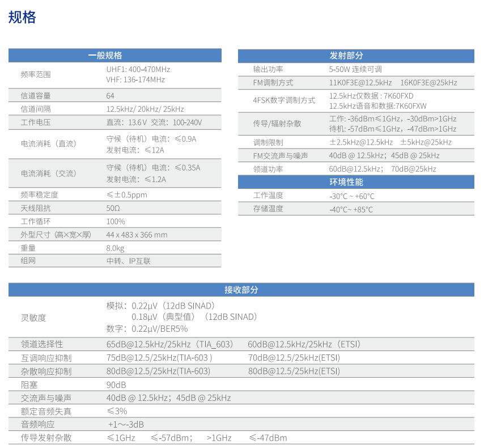Select the UHF1: 400-470MHz value
Image resolution: width=484 pixels, height=448 pixels.
coord(138,69)
